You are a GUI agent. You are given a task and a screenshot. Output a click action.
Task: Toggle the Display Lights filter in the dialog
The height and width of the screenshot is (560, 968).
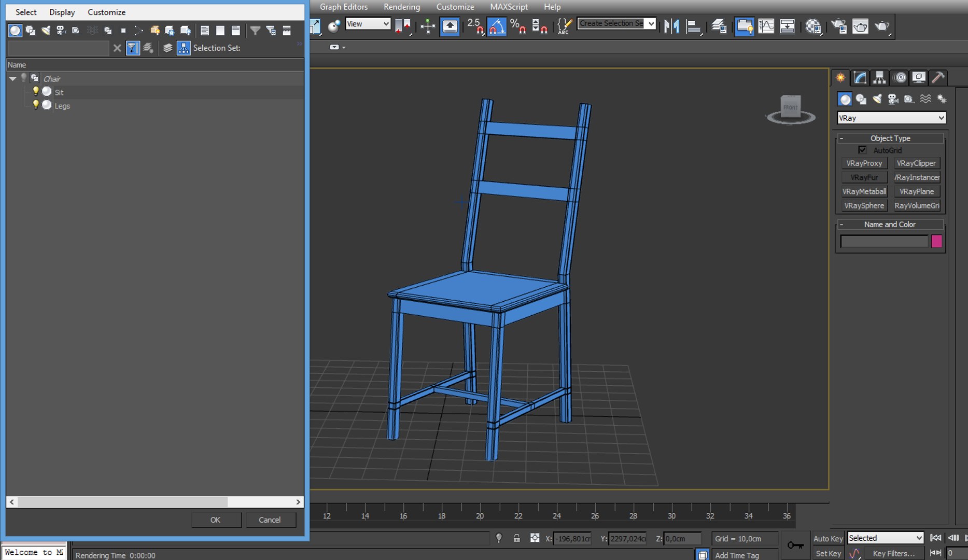click(46, 31)
